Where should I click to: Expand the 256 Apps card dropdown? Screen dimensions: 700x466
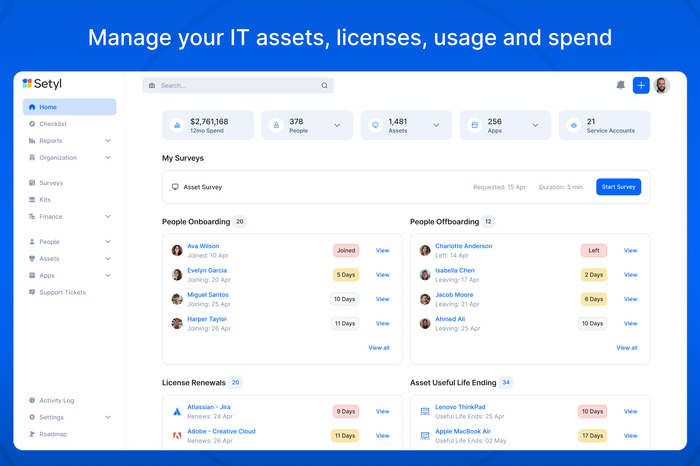pyautogui.click(x=535, y=125)
